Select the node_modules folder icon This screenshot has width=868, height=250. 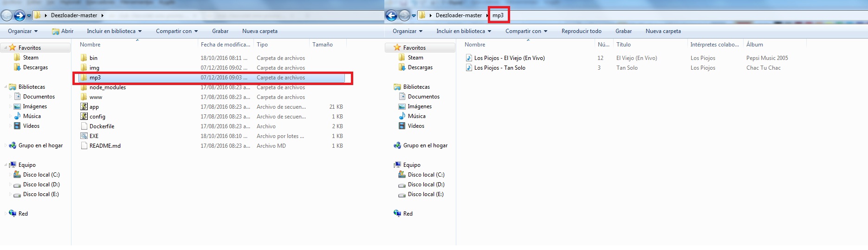[x=84, y=87]
